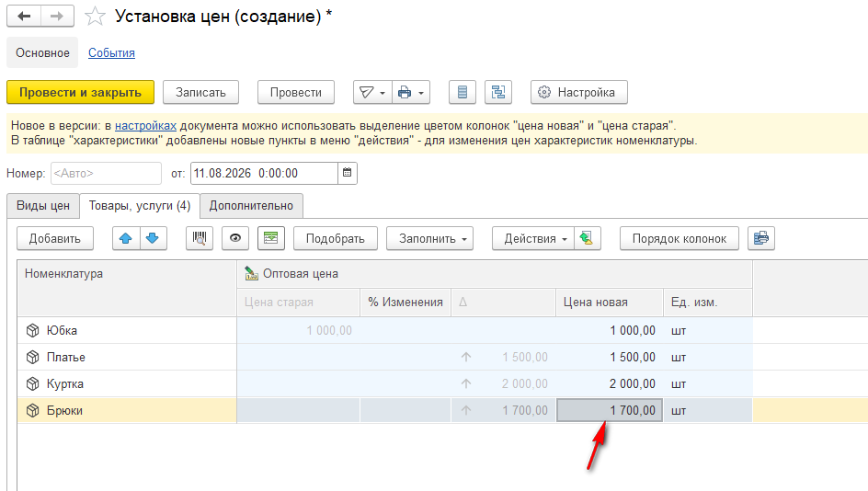Click Добавить button
Viewport: 868px width, 491px height.
[x=55, y=238]
